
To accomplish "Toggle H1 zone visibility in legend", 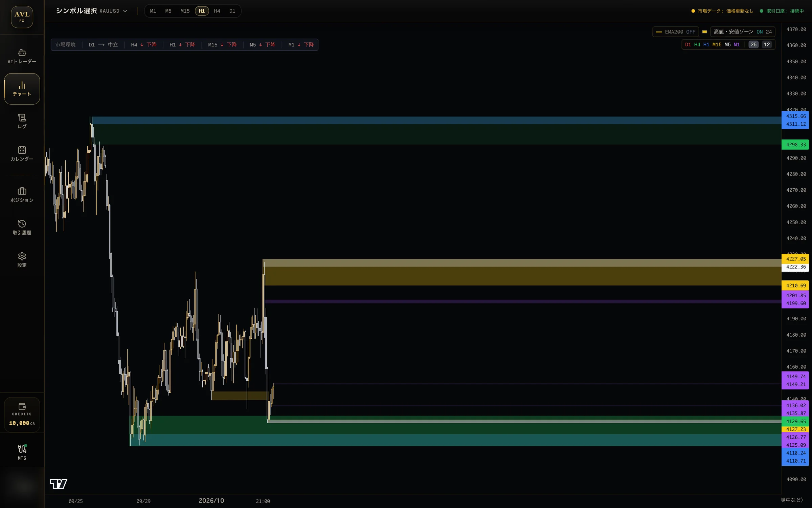I will pyautogui.click(x=706, y=45).
